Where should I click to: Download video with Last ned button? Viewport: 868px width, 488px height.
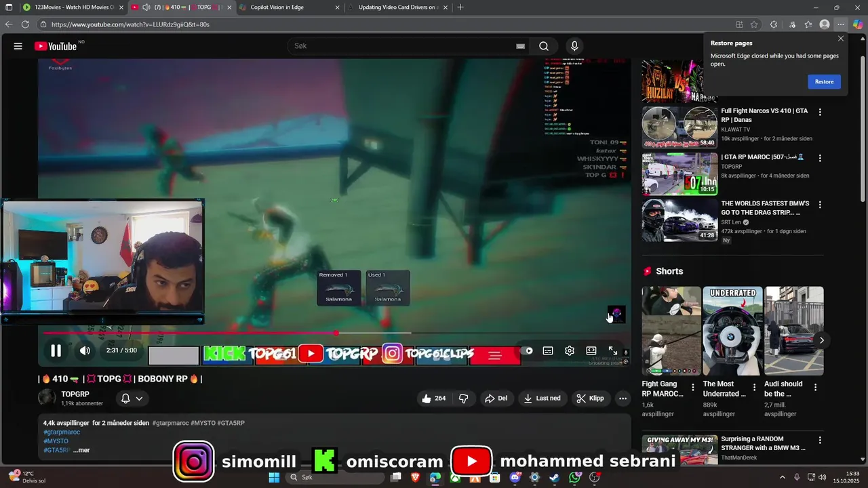(542, 398)
